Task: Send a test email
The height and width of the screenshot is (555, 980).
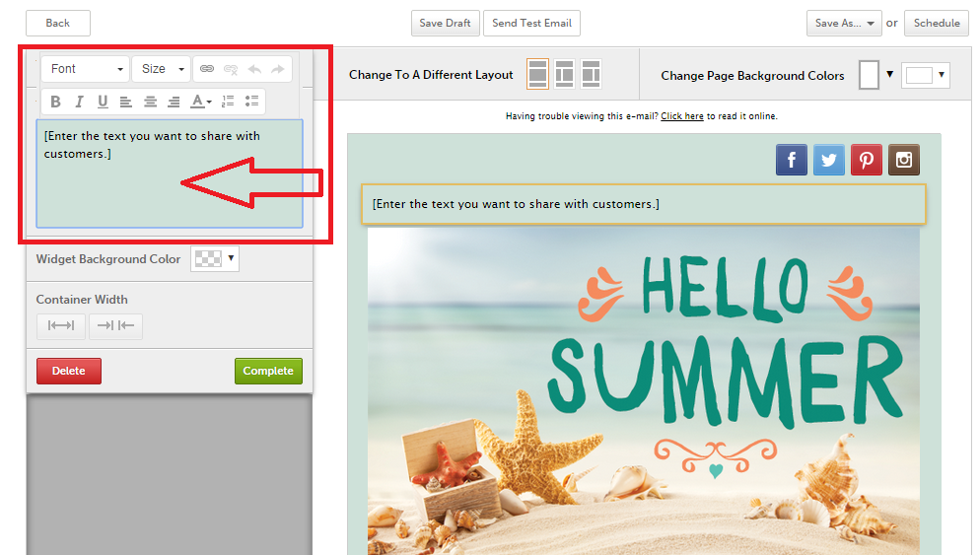Action: (x=531, y=23)
